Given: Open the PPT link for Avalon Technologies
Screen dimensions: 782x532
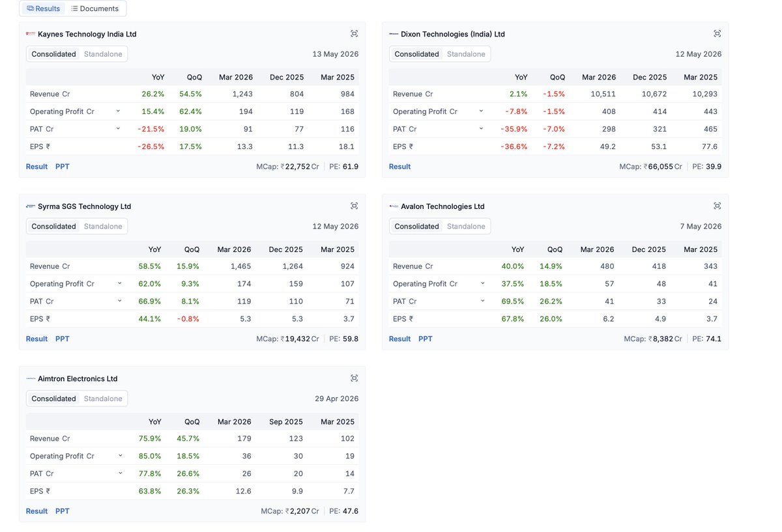Looking at the screenshot, I should coord(426,339).
